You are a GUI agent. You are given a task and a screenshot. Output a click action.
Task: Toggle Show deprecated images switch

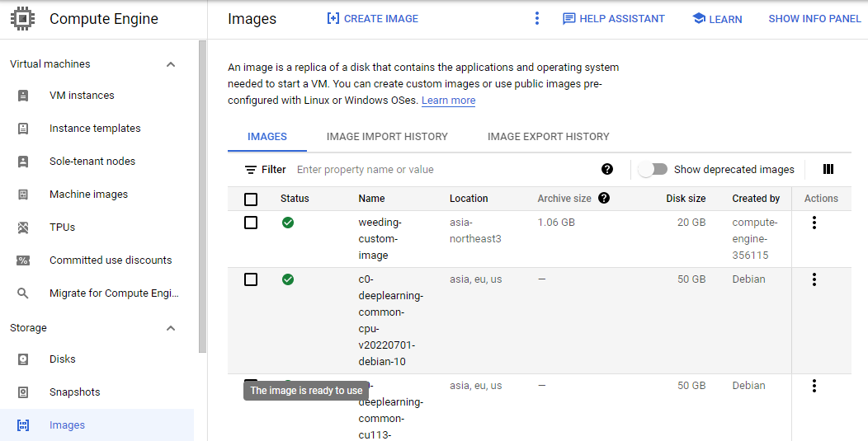[653, 169]
